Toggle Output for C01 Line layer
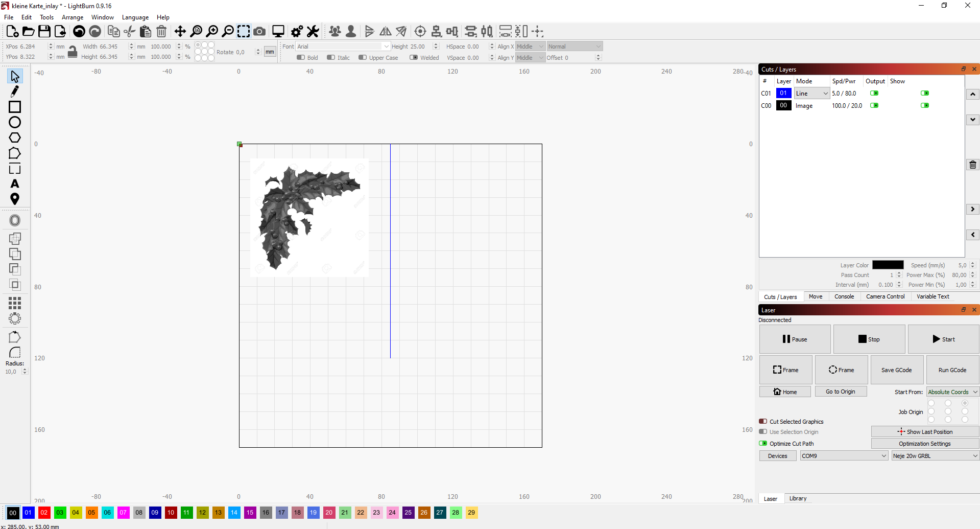Viewport: 980px width, 529px height. [874, 94]
